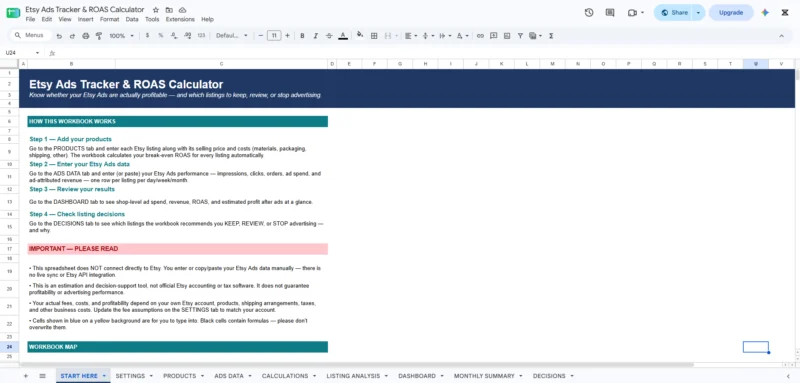The width and height of the screenshot is (800, 383).
Task: Print the spreadsheet with the printer icon
Action: point(86,36)
